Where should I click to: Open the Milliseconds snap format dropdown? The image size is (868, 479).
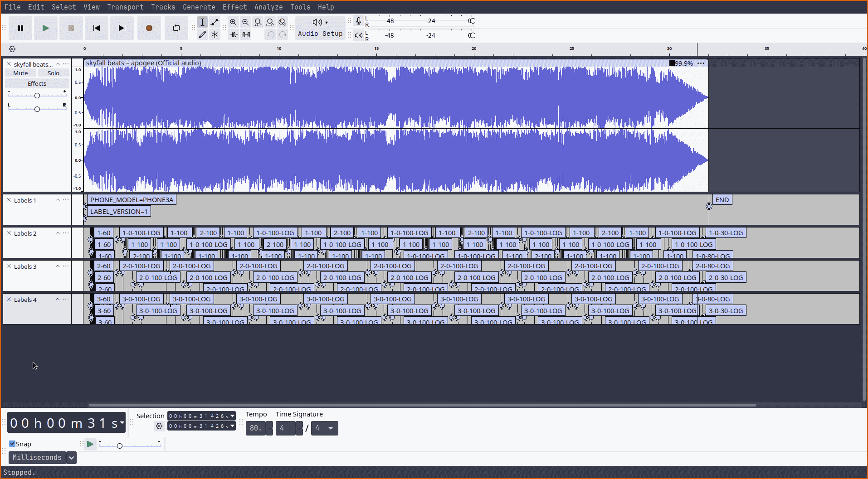tap(71, 457)
